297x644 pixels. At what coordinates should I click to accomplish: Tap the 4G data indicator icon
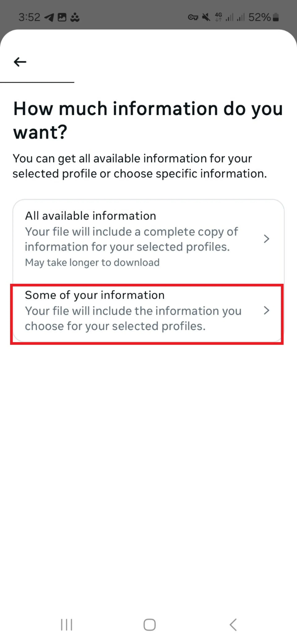pos(218,17)
